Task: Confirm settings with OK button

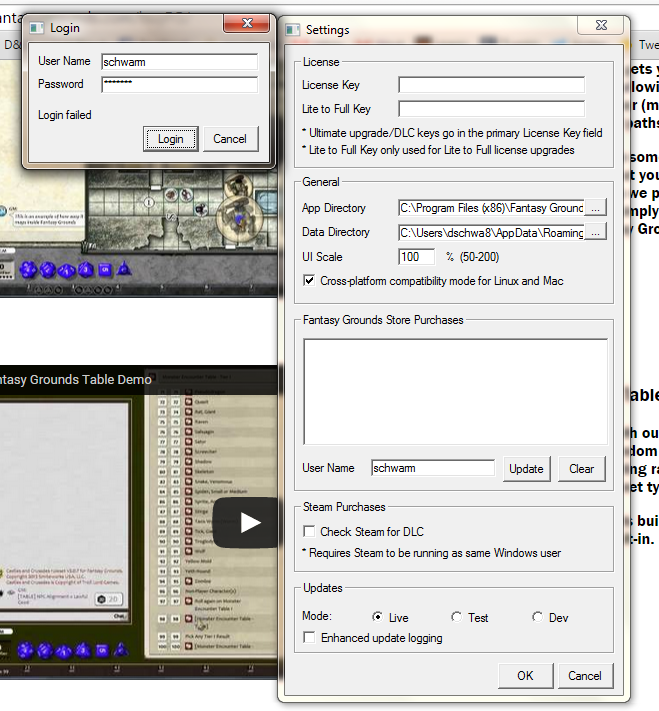Action: point(525,675)
